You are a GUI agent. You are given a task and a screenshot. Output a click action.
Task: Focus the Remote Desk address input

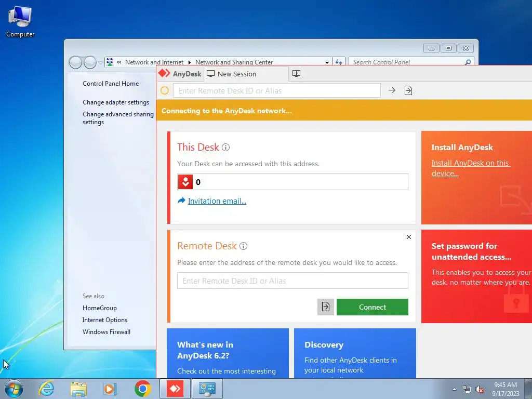click(x=292, y=281)
